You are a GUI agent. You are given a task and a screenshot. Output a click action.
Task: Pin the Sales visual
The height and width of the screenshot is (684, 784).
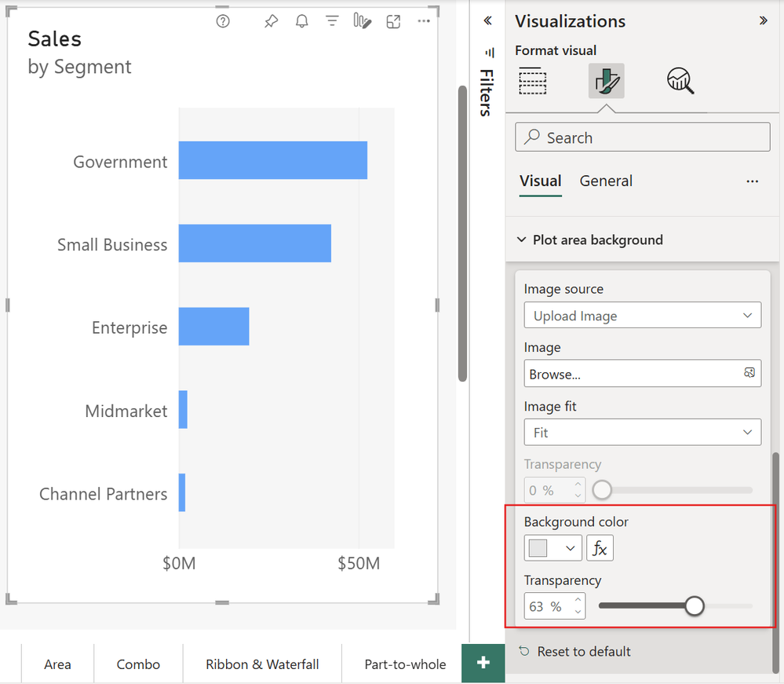(x=271, y=21)
